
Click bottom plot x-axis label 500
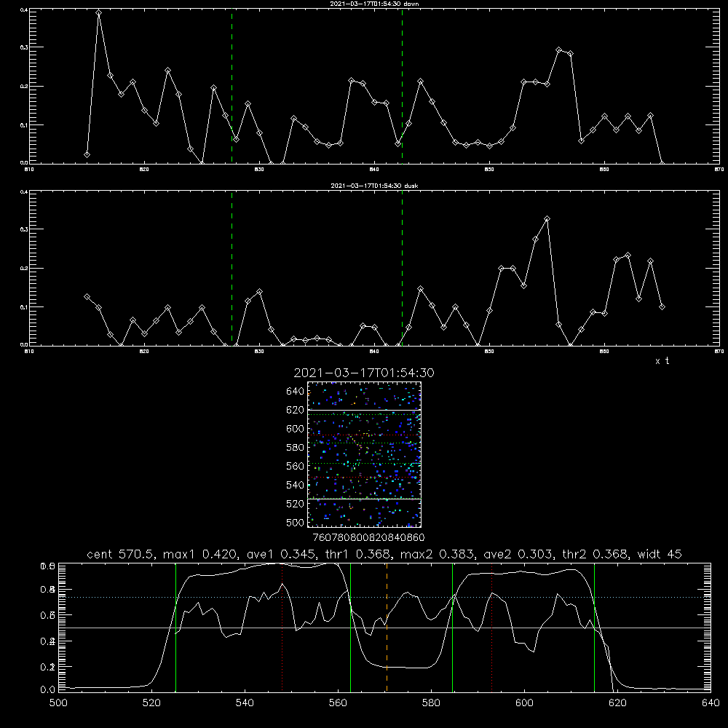point(58,703)
